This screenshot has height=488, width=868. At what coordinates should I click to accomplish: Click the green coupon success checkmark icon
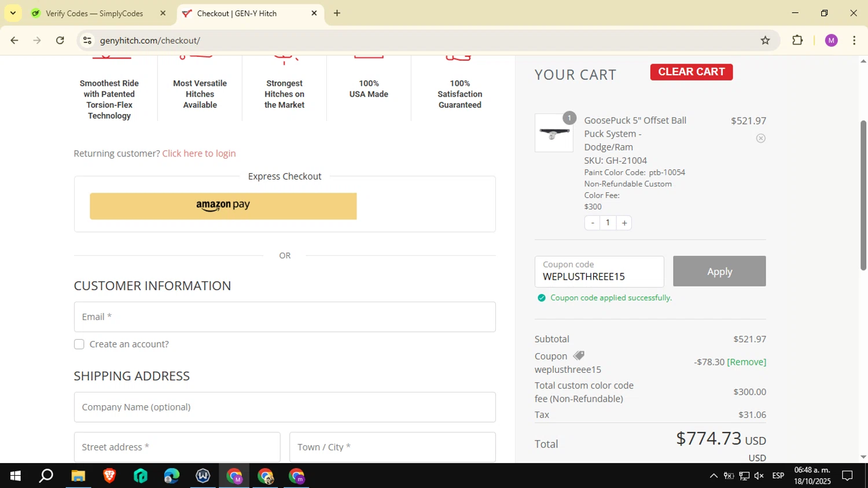541,298
